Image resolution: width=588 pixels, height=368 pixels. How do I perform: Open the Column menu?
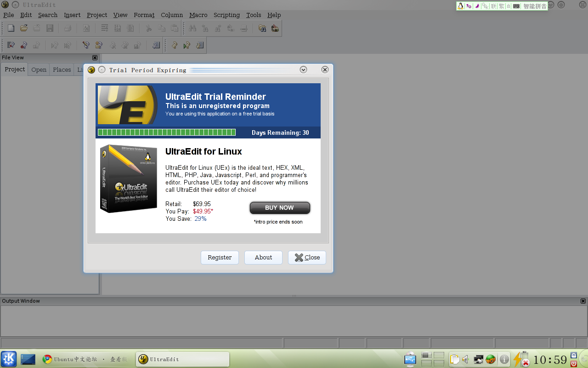(172, 15)
